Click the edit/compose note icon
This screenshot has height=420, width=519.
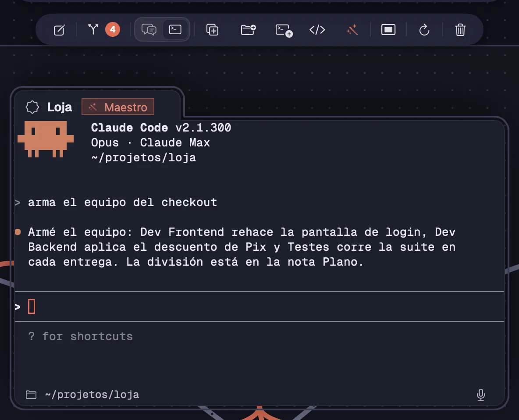pyautogui.click(x=59, y=30)
